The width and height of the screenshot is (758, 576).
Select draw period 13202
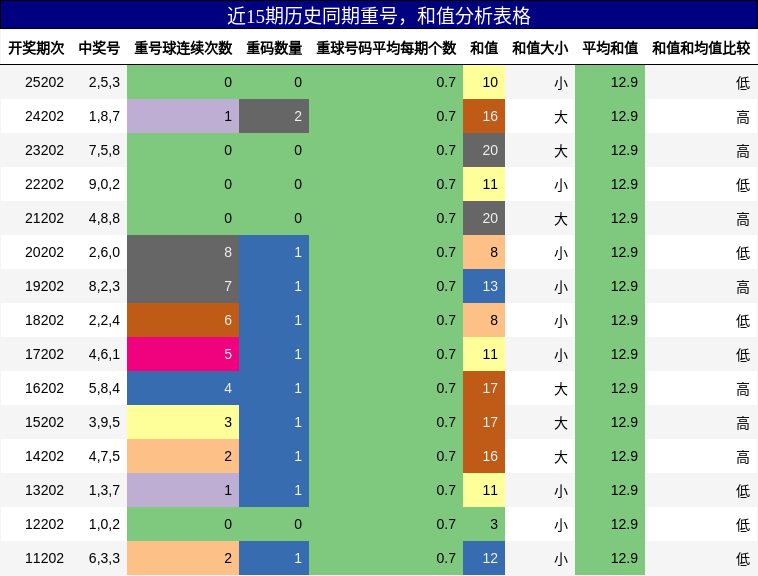44,490
